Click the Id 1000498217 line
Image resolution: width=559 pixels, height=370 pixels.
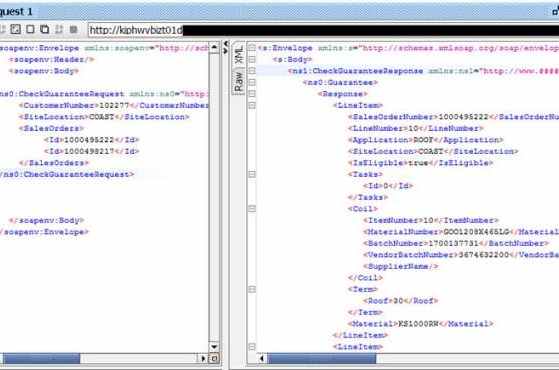point(92,151)
